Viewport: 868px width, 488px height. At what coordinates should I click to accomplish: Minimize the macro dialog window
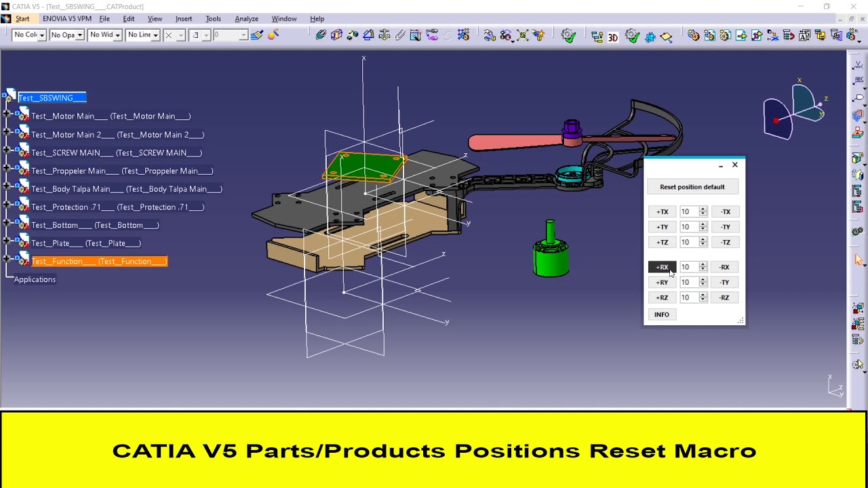click(721, 165)
